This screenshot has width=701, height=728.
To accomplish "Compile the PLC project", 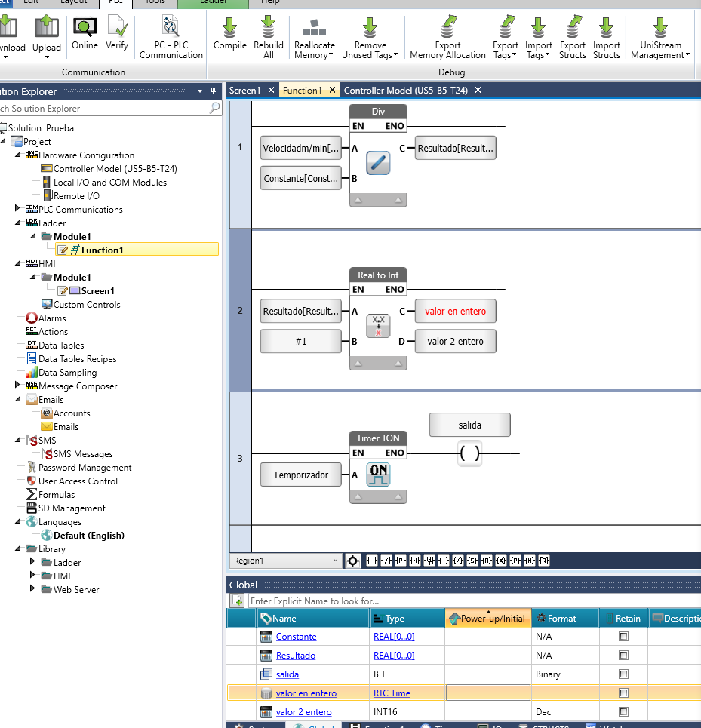I will point(229,35).
